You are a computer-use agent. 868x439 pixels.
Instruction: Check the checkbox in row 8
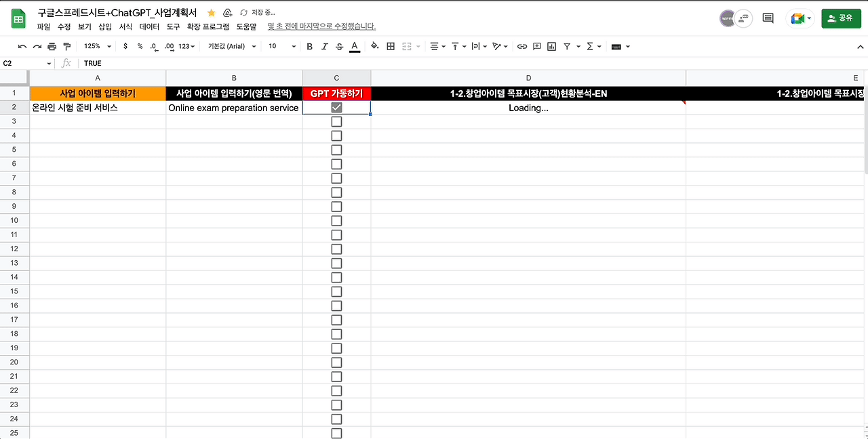pyautogui.click(x=336, y=192)
